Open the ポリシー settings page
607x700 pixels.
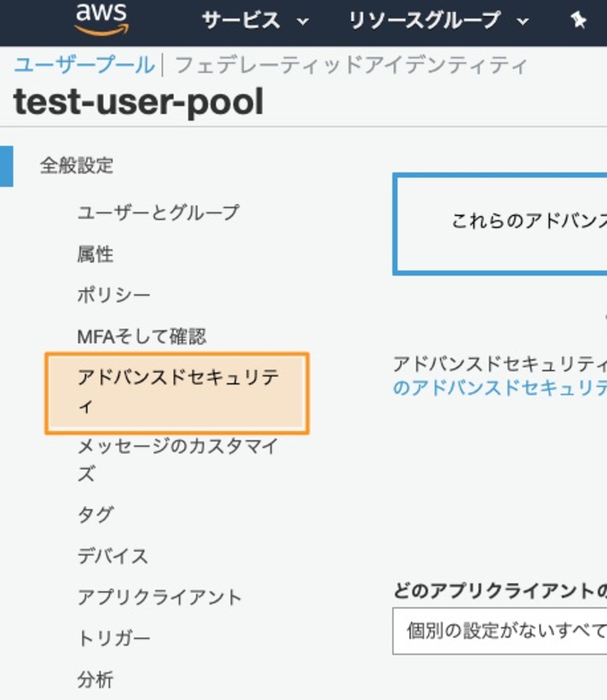tap(114, 294)
